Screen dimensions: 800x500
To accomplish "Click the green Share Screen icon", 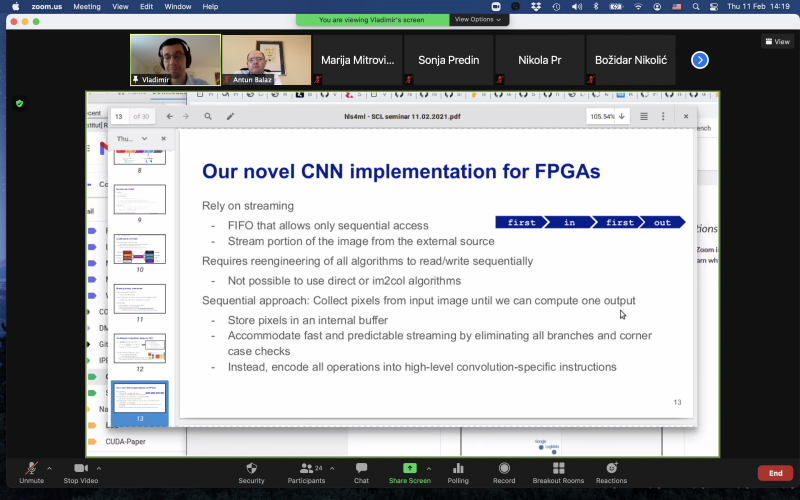I will (x=409, y=468).
